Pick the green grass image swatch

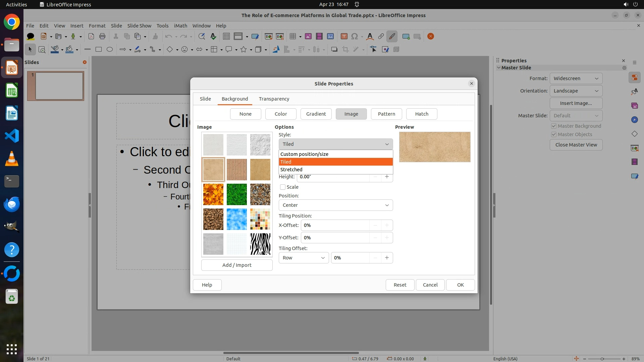pos(236,194)
